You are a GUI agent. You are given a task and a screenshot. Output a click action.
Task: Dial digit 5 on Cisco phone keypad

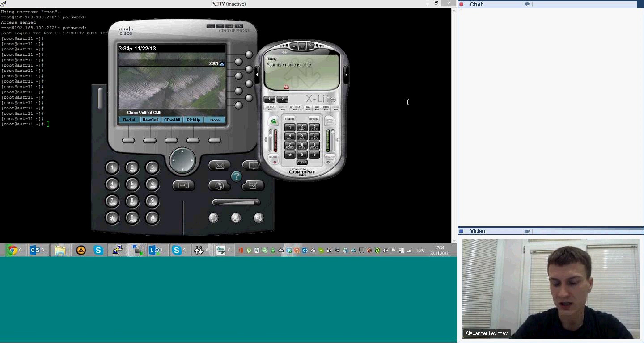click(x=132, y=184)
